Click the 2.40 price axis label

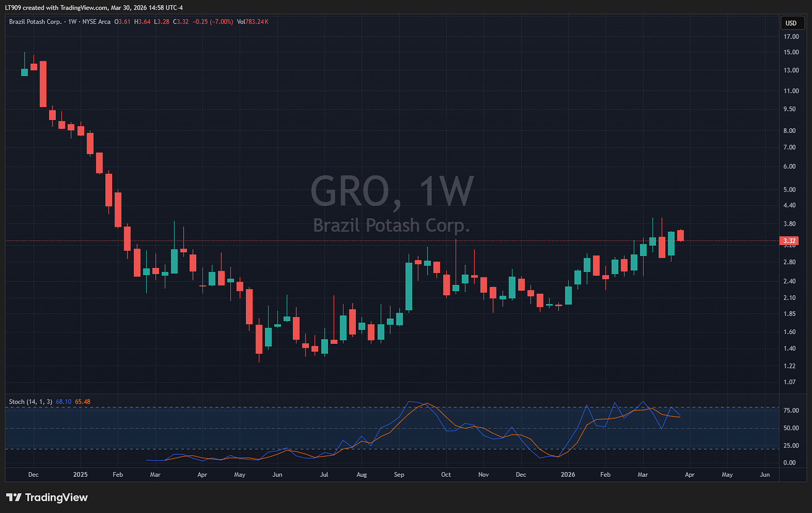[x=790, y=281]
